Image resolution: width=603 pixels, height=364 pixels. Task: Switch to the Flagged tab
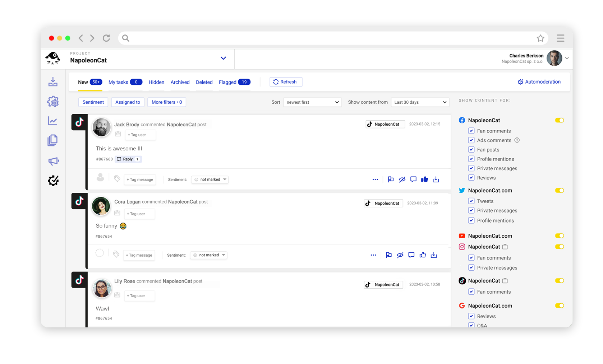coord(235,82)
